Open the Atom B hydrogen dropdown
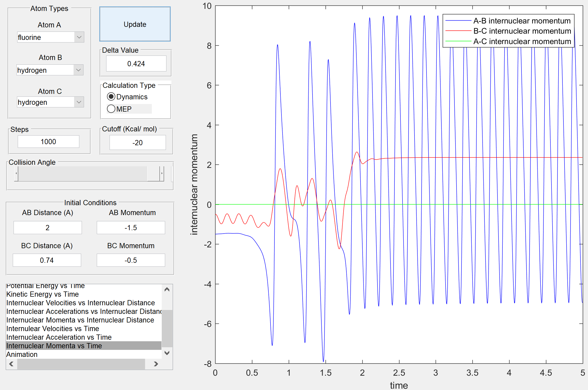This screenshot has width=588, height=390. [78, 70]
